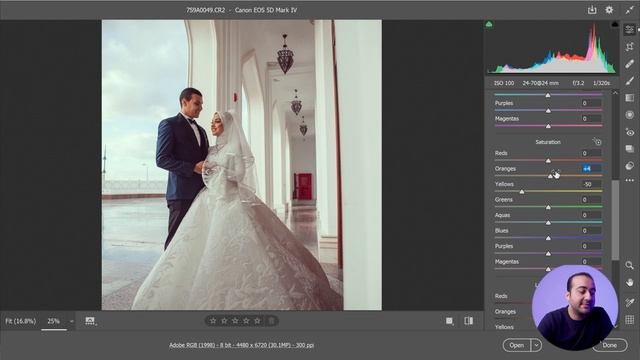Set rating to two stars

224,321
